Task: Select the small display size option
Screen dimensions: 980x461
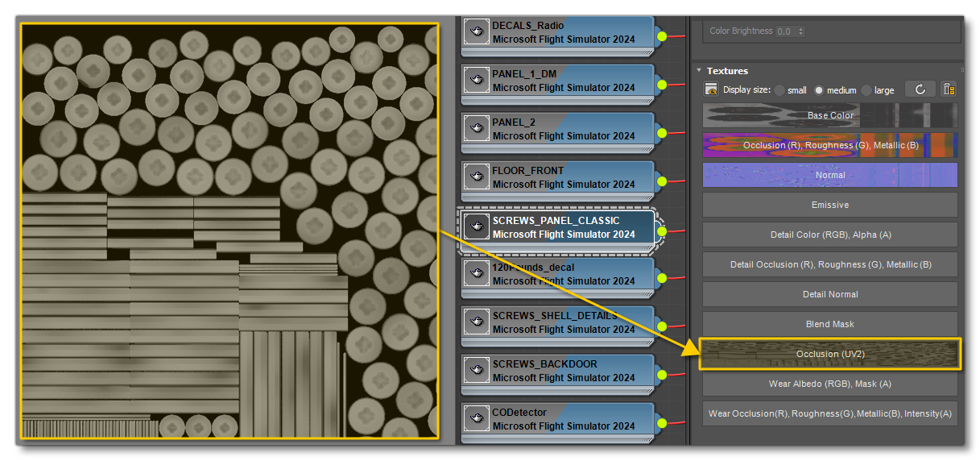Action: point(779,90)
